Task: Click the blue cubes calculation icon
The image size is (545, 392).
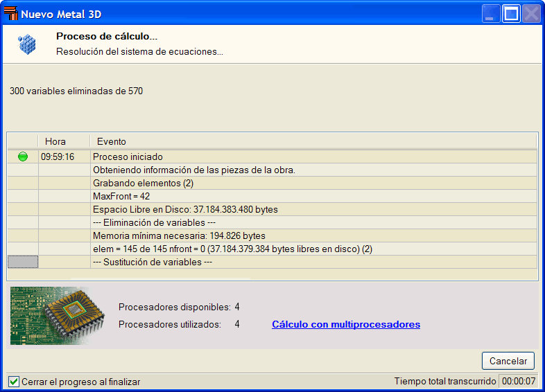Action: coord(27,44)
